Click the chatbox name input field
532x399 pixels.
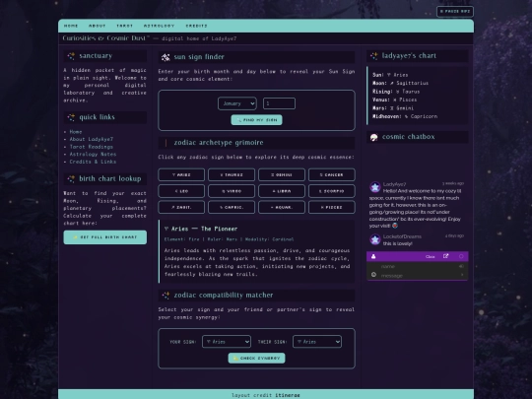point(418,266)
